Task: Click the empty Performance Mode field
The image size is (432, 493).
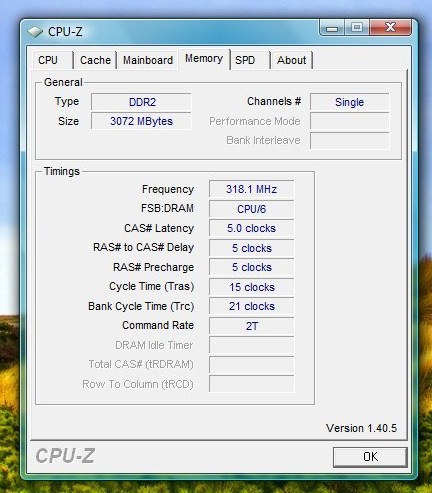Action: (x=349, y=121)
